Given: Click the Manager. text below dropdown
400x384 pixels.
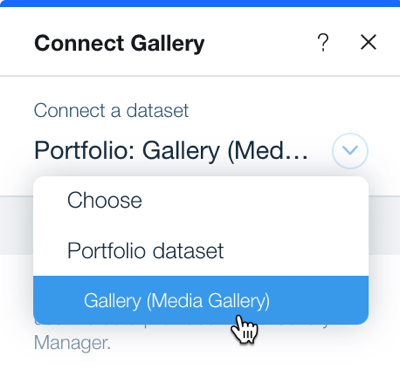Looking at the screenshot, I should pyautogui.click(x=72, y=342).
